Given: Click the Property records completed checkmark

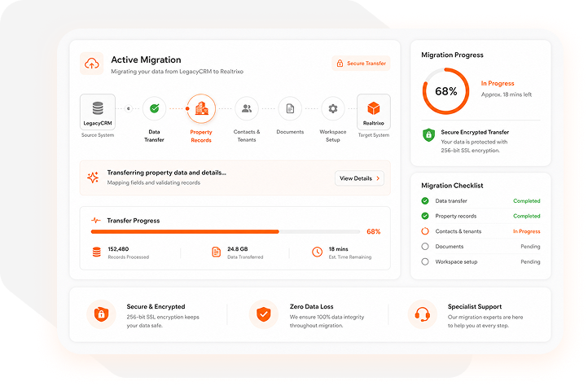Looking at the screenshot, I should (425, 216).
